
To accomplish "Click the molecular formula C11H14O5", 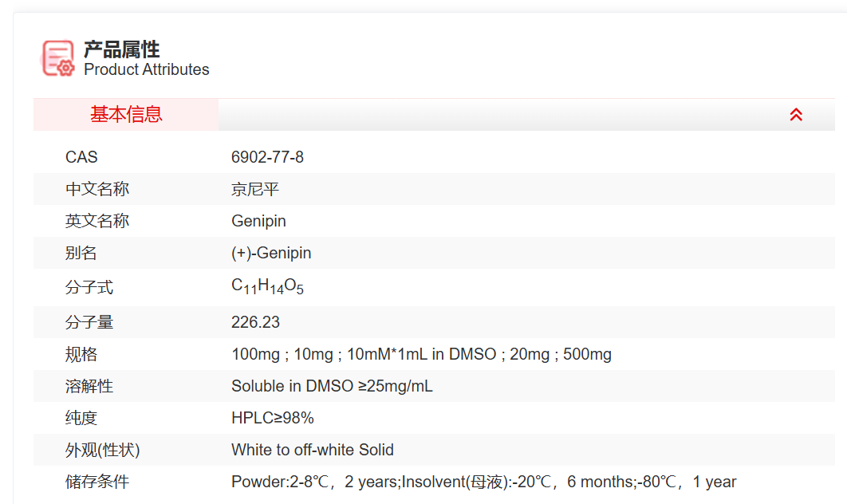I will tap(267, 286).
